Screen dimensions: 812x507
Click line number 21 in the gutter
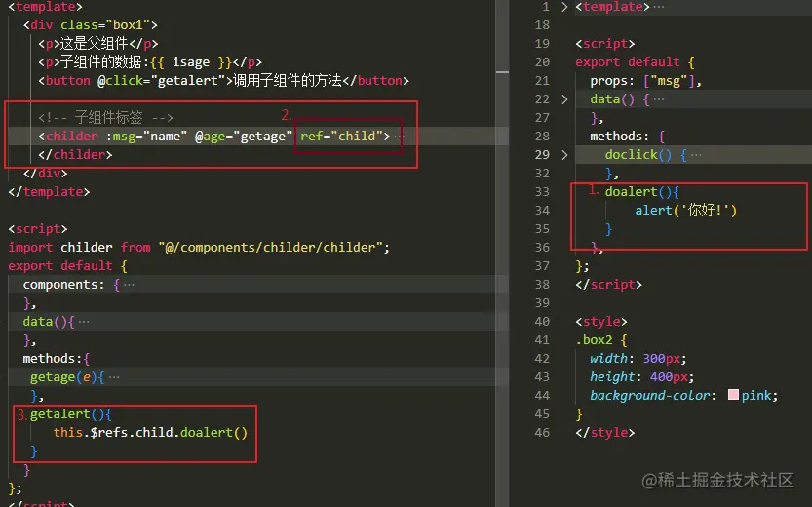coord(542,81)
